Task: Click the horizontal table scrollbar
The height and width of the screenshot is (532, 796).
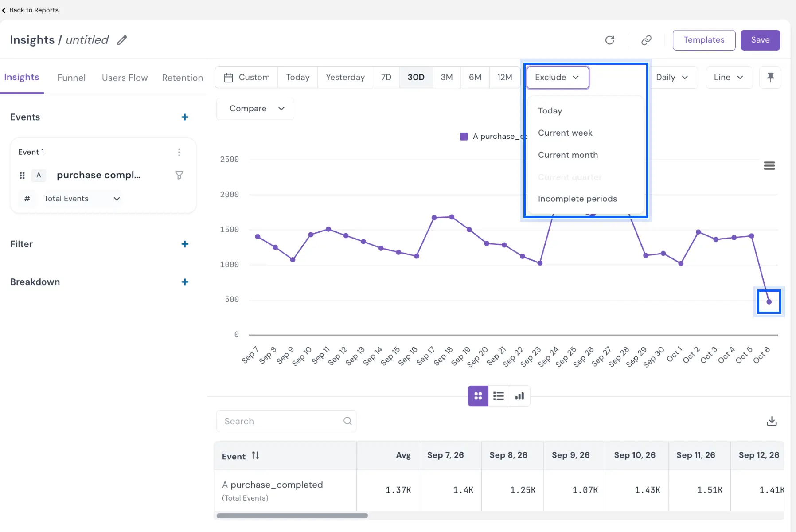Action: point(292,516)
